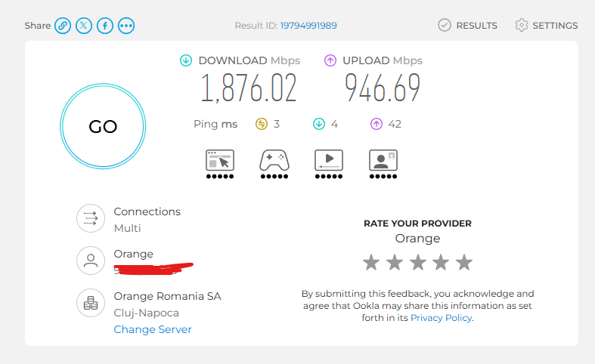
Task: Rate provider five stars
Action: tap(464, 262)
